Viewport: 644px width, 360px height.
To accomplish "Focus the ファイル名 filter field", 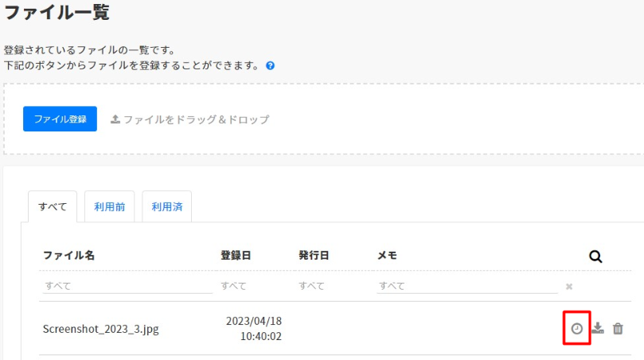I will click(x=127, y=286).
